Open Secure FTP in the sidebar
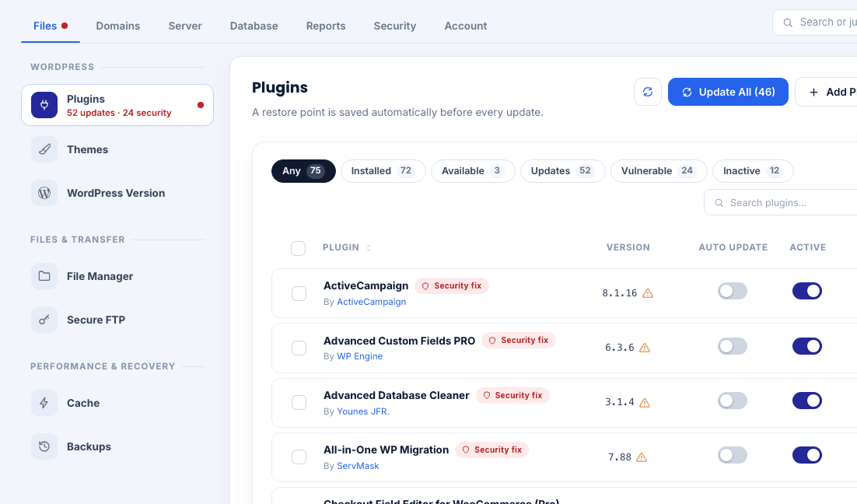Image resolution: width=857 pixels, height=504 pixels. 117,320
